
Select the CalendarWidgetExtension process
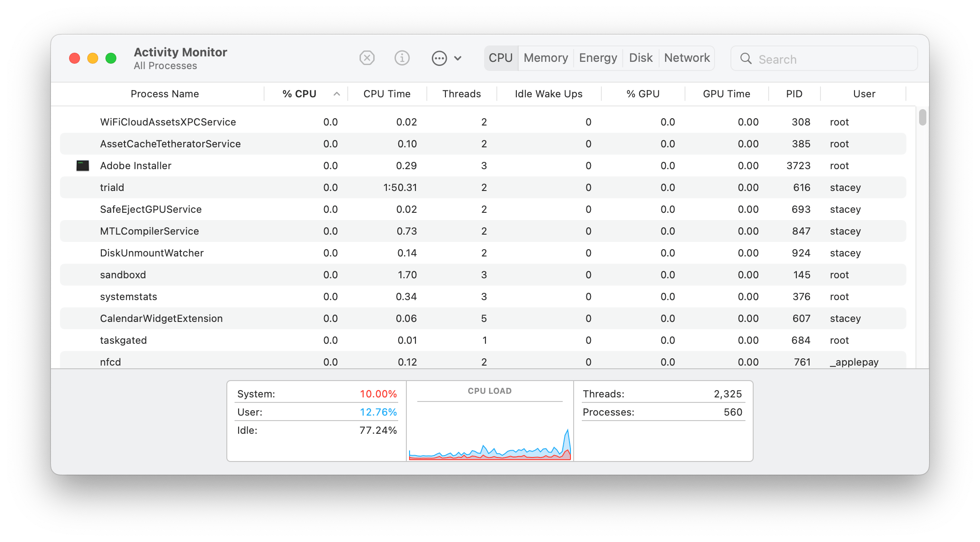tap(160, 319)
